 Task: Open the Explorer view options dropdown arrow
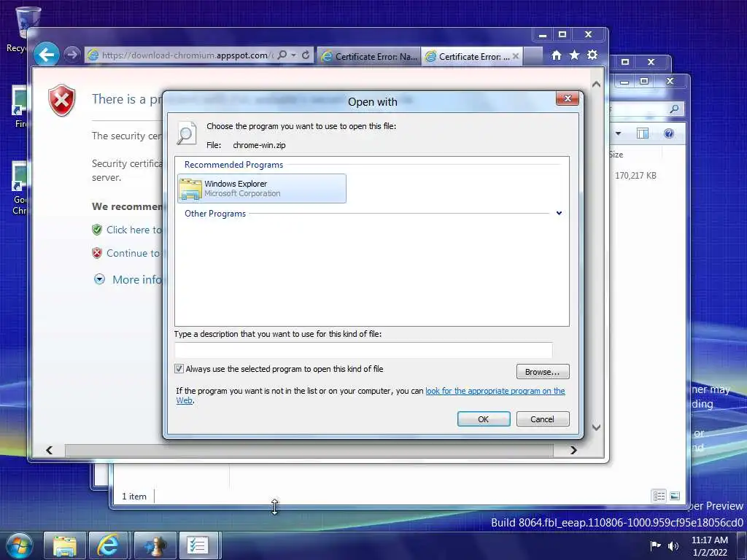pyautogui.click(x=618, y=134)
